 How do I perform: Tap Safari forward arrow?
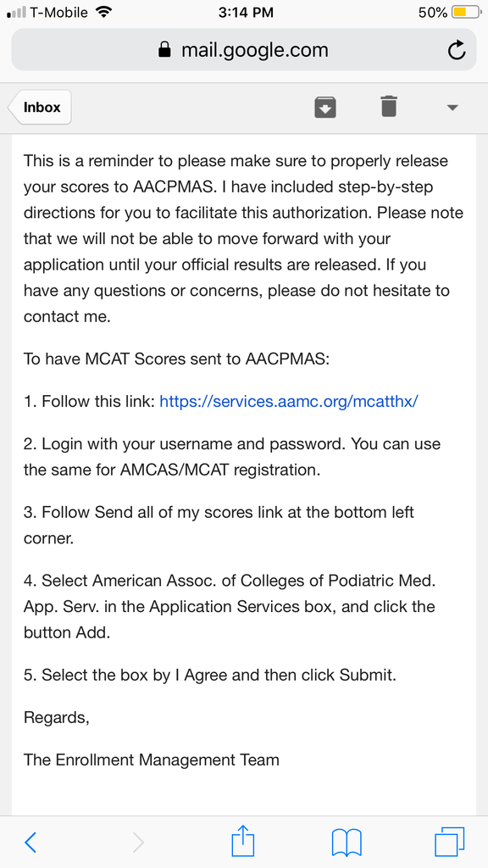pos(138,843)
